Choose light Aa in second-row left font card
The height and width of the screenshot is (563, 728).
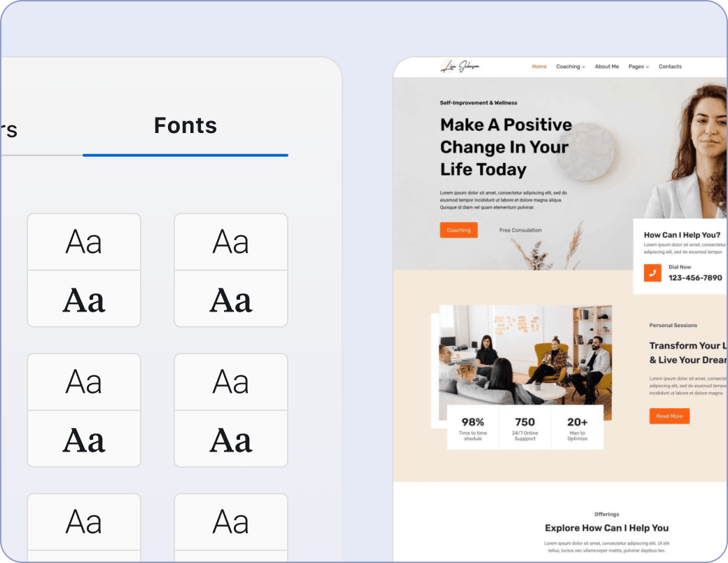click(84, 382)
